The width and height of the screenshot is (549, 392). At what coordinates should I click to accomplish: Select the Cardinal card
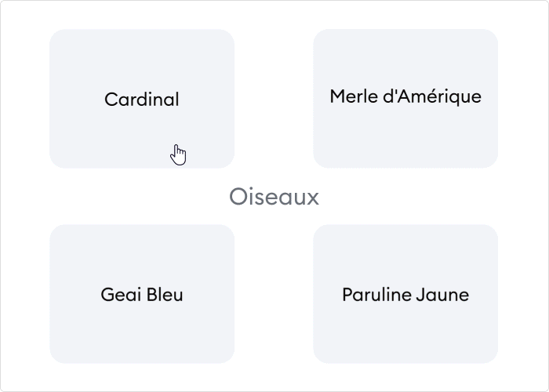[142, 99]
